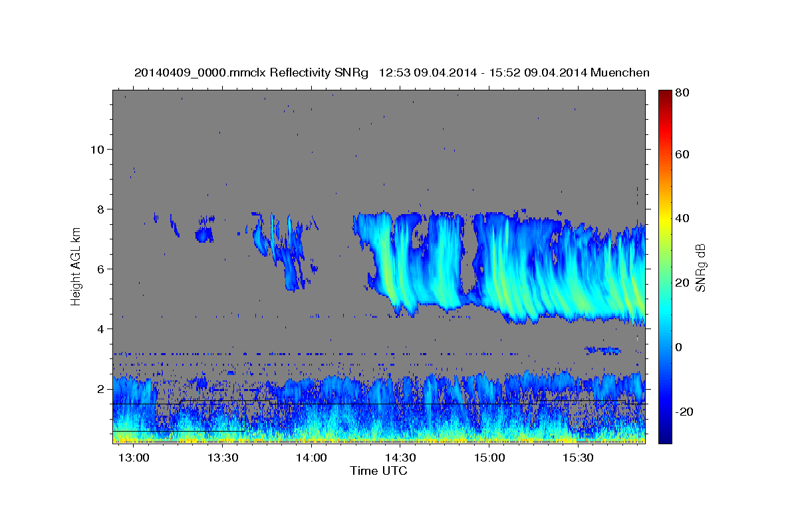Click the colorbar value -20
Viewport: 798px width, 532px height.
tap(684, 412)
